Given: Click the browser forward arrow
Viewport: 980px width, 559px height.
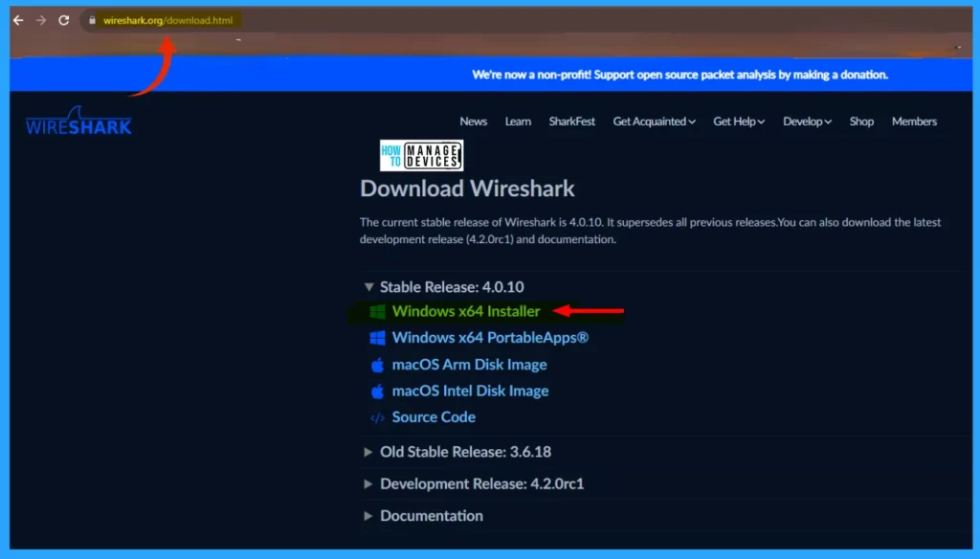Looking at the screenshot, I should click(40, 20).
